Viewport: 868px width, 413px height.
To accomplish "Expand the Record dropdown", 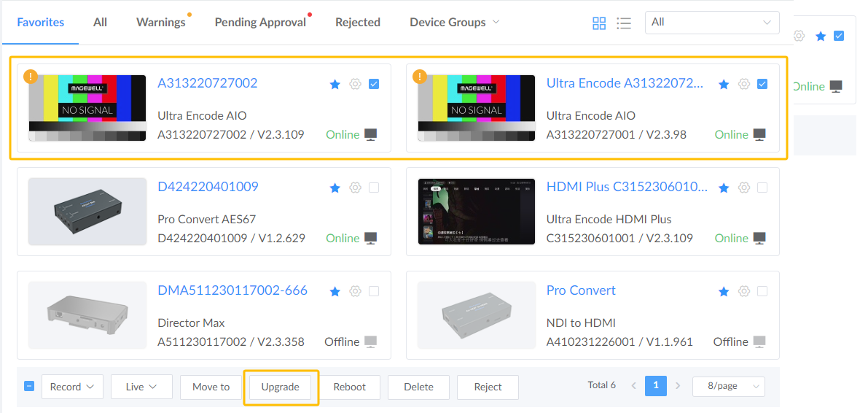I will coord(72,387).
